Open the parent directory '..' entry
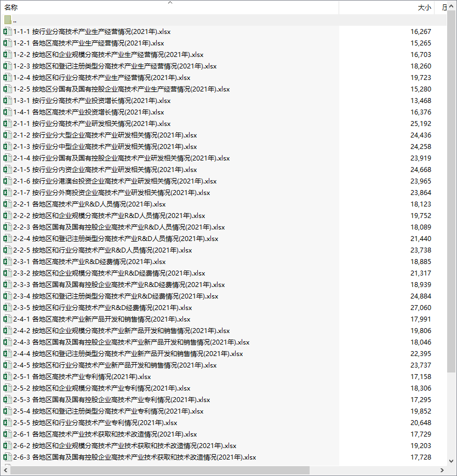The image size is (457, 476). pos(224,20)
